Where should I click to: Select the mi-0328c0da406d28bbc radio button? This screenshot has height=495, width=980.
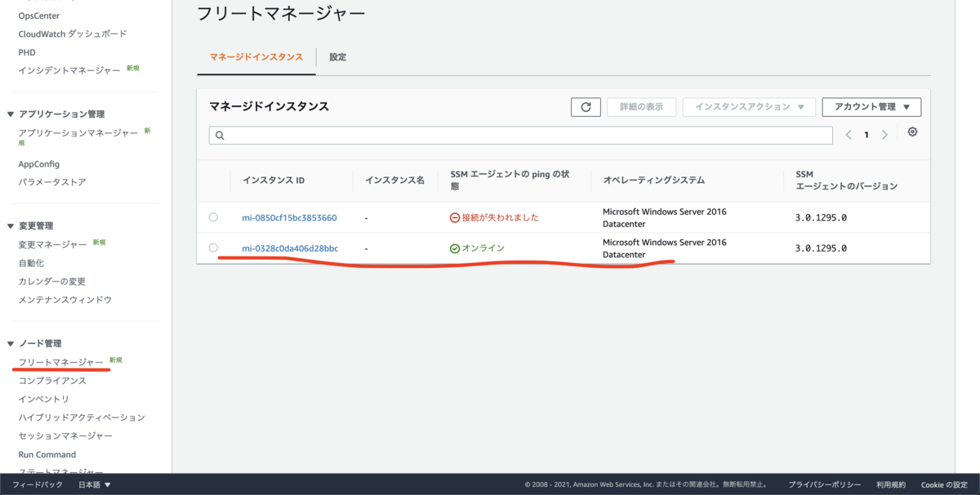[x=215, y=248]
